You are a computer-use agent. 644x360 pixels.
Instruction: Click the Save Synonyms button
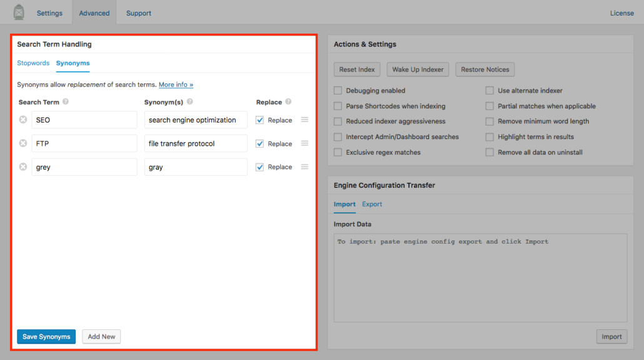46,337
